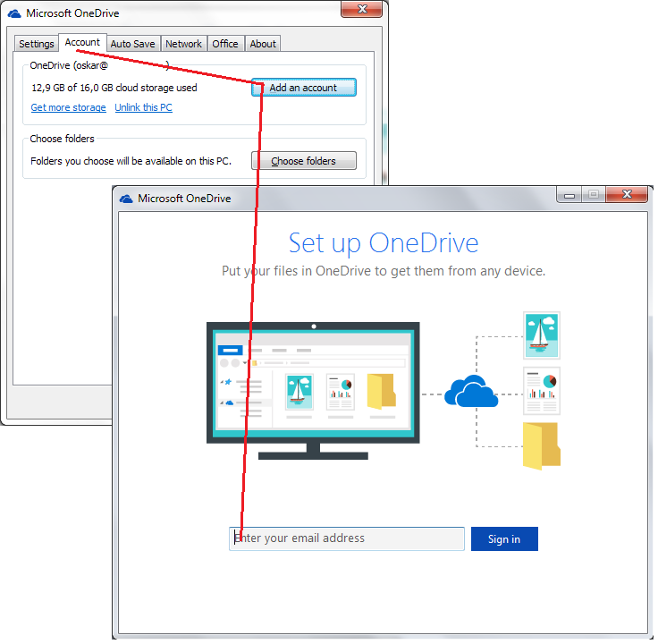Click "Put your files in OneDrive" subtitle
The width and height of the screenshot is (658, 644).
click(384, 271)
